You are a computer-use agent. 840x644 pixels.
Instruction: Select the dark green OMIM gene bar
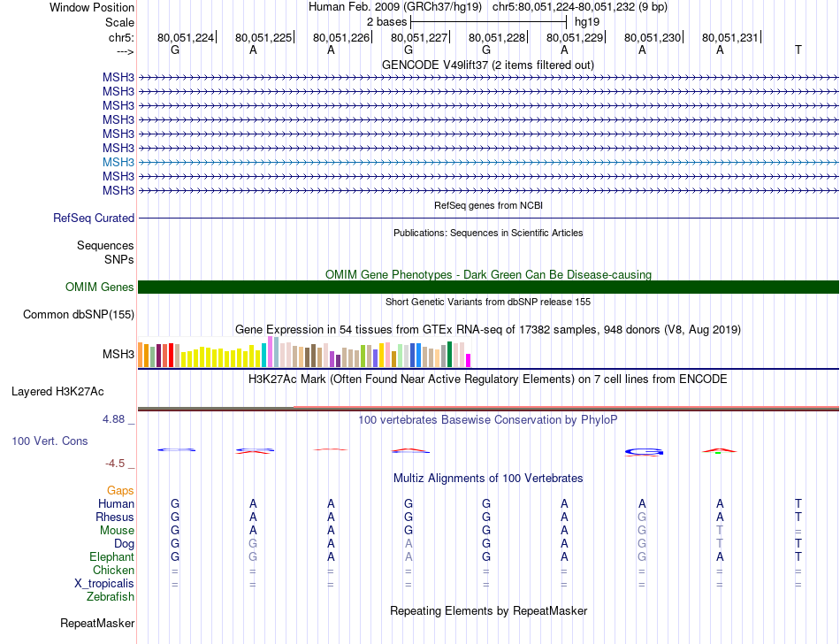pos(488,287)
